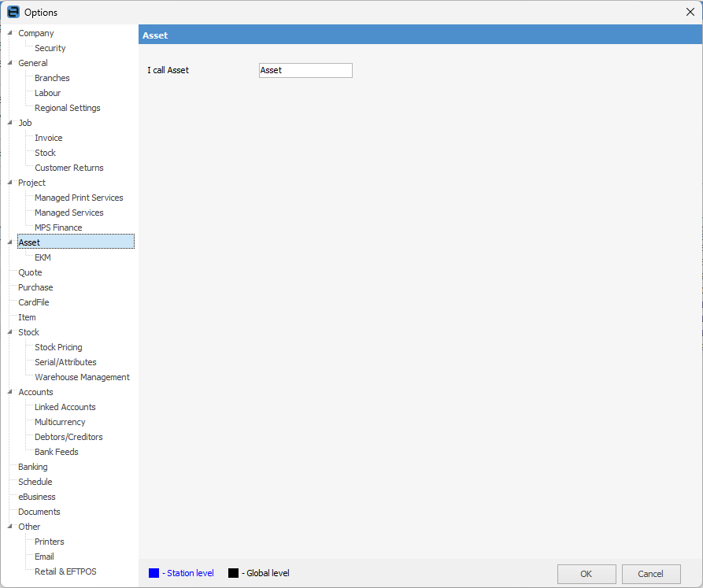This screenshot has width=703, height=588.
Task: Select the Project tree item
Action: pos(31,183)
